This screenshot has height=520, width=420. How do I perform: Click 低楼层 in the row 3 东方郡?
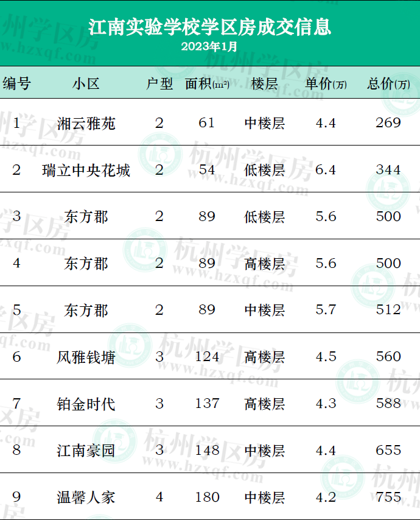(265, 217)
